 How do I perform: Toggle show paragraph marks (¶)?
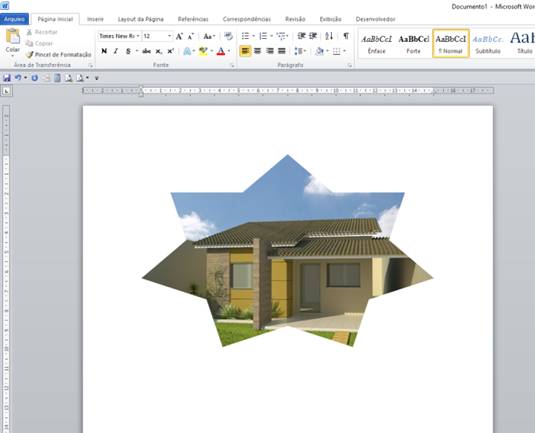point(346,36)
